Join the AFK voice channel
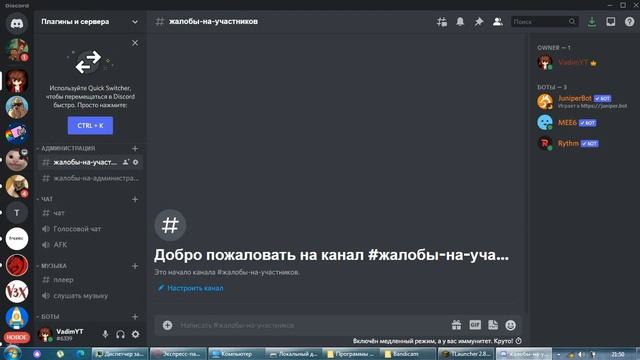The width and height of the screenshot is (640, 360). (x=91, y=245)
